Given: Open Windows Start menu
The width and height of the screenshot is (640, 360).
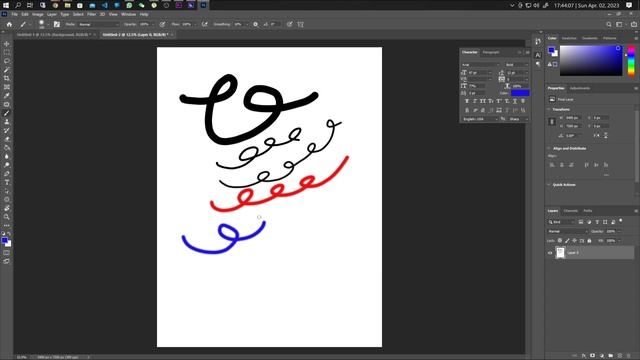Looking at the screenshot, I should click(x=6, y=5).
